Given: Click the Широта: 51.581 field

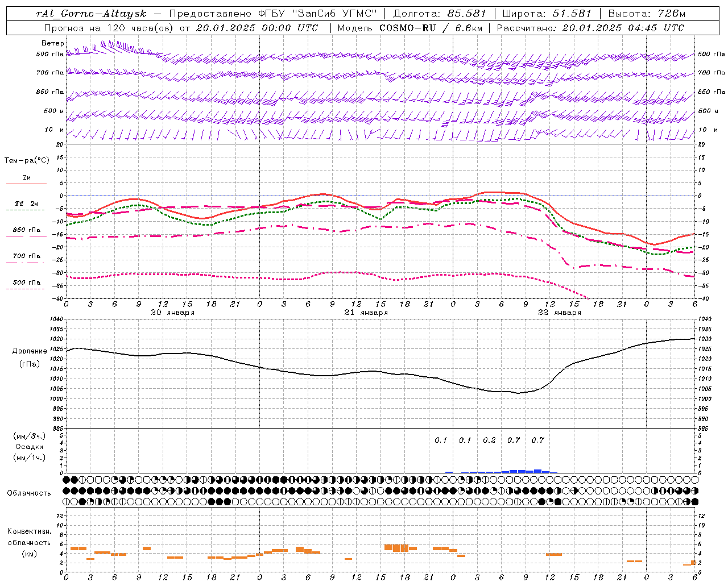Looking at the screenshot, I should (x=547, y=14).
